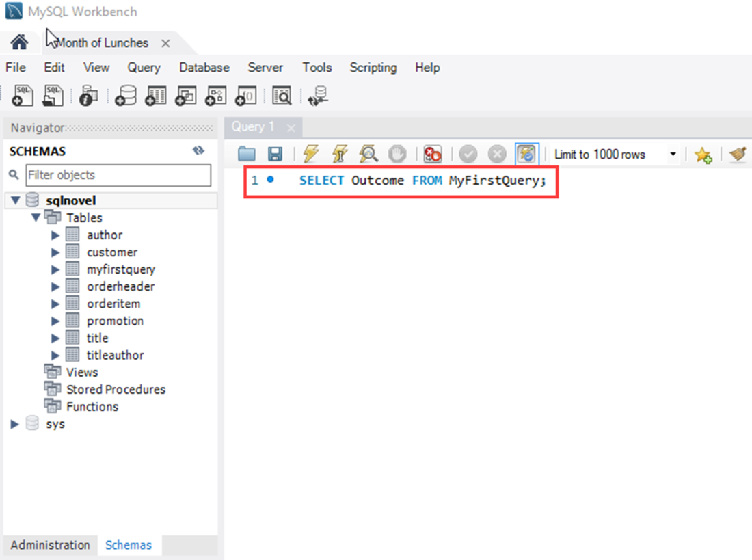Viewport: 752px width, 560px height.
Task: Select the sqlnovel schema name
Action: [x=71, y=200]
